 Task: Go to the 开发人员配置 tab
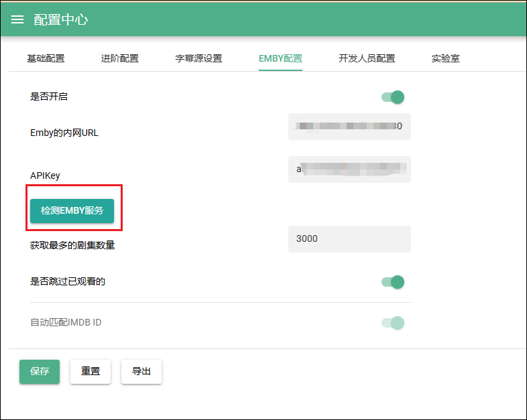point(367,58)
